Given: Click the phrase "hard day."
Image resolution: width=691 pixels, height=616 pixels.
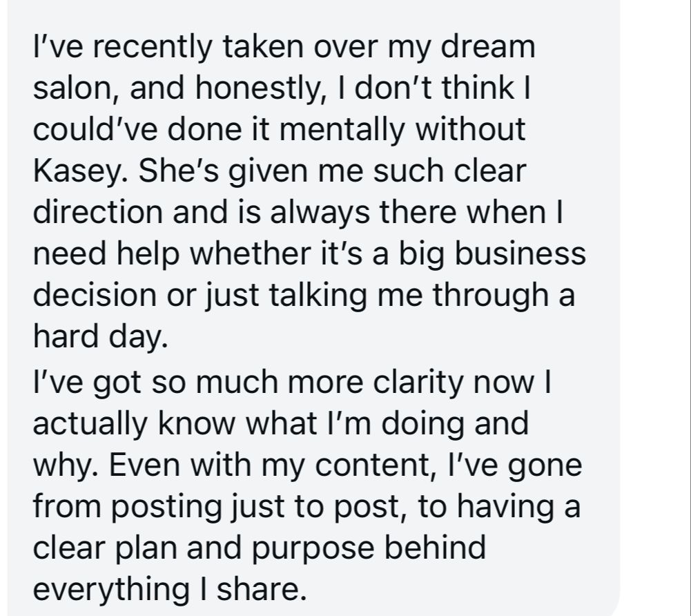Looking at the screenshot, I should pyautogui.click(x=101, y=338).
